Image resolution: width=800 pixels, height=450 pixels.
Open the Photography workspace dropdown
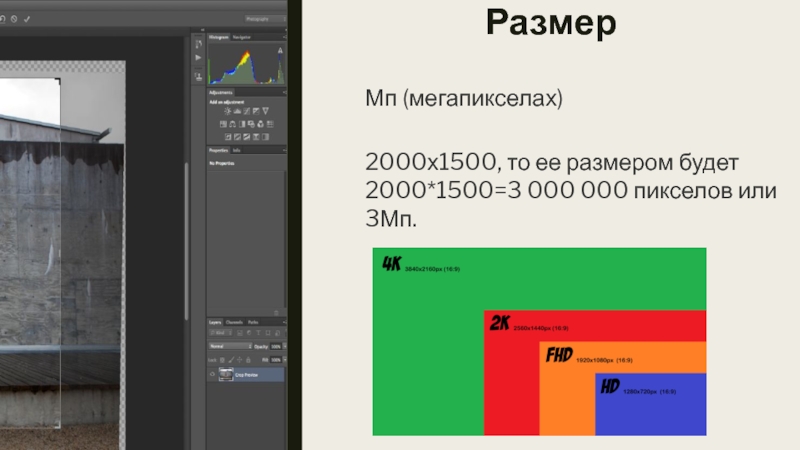pos(264,18)
